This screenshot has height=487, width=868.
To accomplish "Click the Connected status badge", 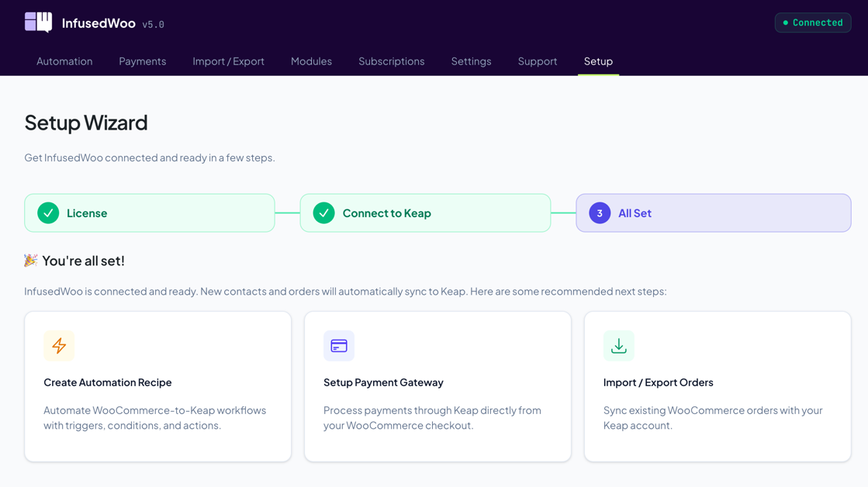I will (x=813, y=22).
